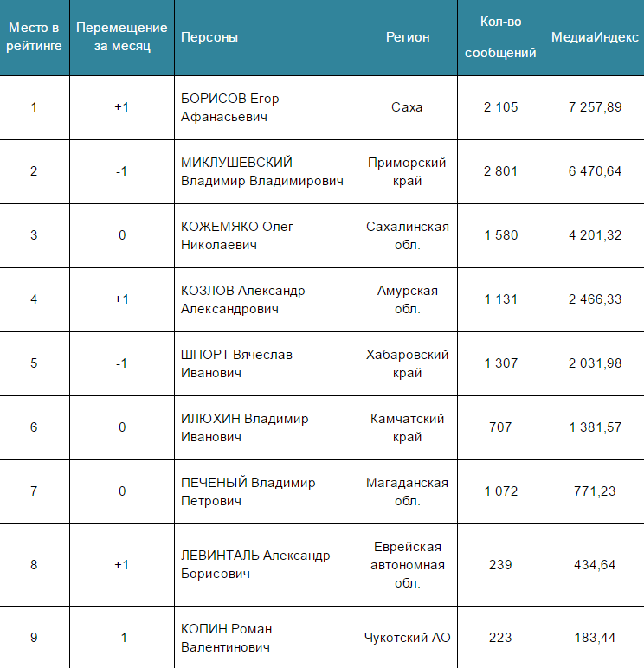The width and height of the screenshot is (644, 668).
Task: Select the 'Еврейская автономная обл.' cell
Action: 408,565
